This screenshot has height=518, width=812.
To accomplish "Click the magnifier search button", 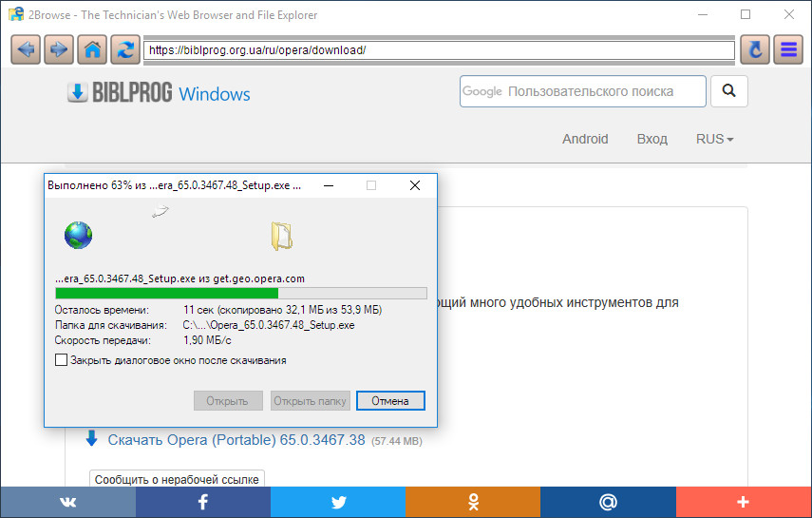I will coord(729,91).
